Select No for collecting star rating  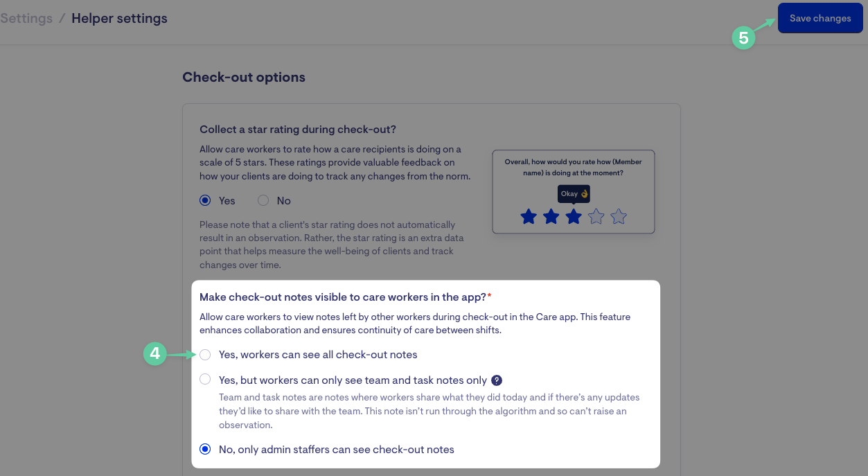pos(263,201)
